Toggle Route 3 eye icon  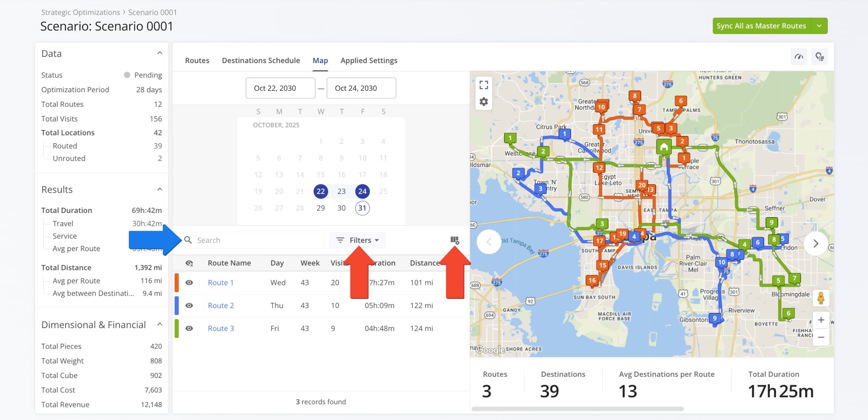click(x=189, y=329)
